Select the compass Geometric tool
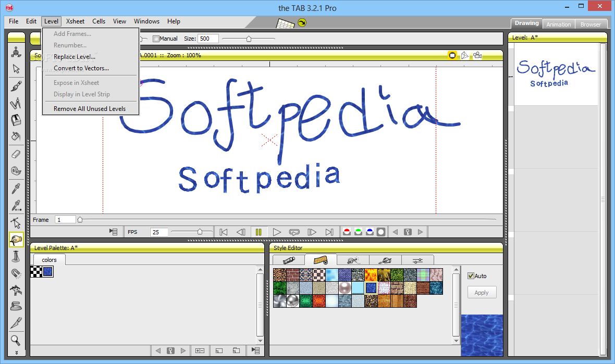 [x=16, y=103]
